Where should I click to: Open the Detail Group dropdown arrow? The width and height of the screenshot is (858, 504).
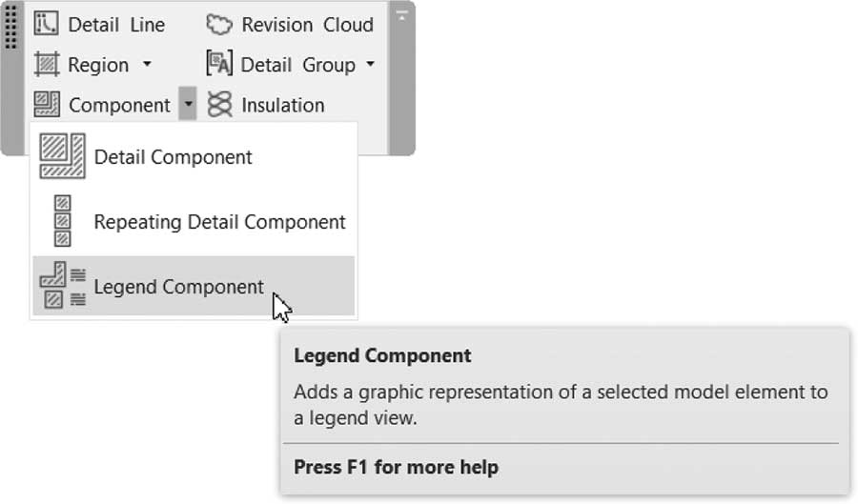pyautogui.click(x=371, y=64)
